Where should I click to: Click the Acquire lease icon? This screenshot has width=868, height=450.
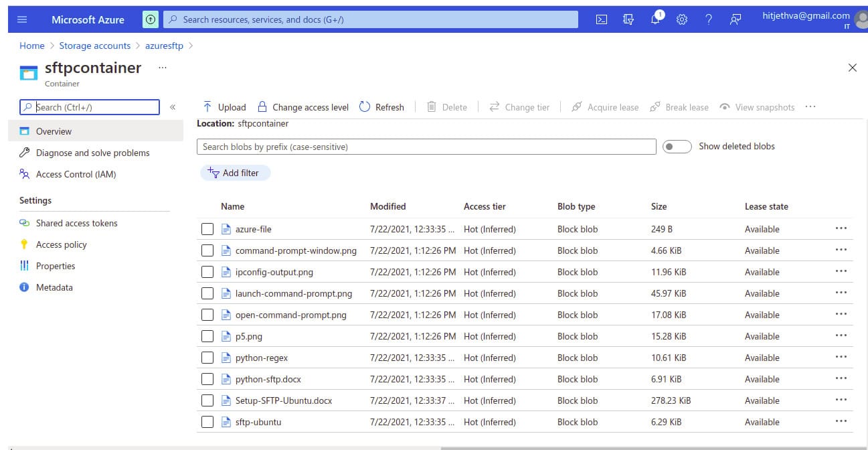(576, 107)
